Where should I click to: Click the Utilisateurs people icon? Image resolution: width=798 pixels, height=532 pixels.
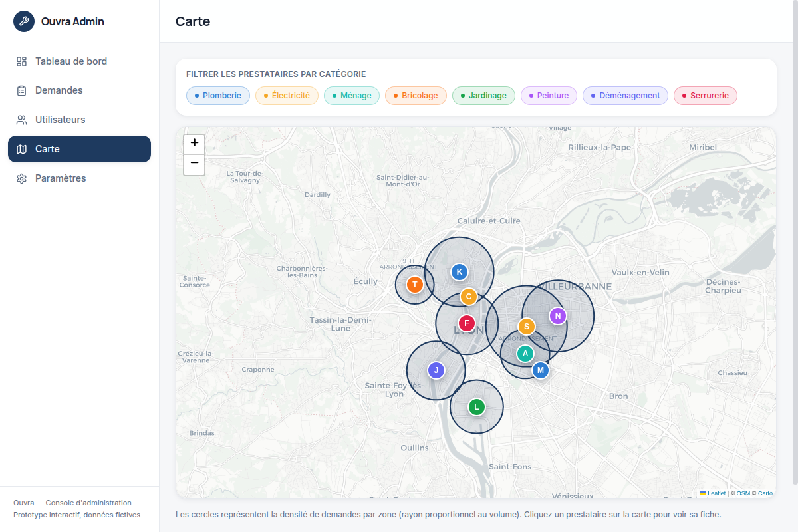21,120
